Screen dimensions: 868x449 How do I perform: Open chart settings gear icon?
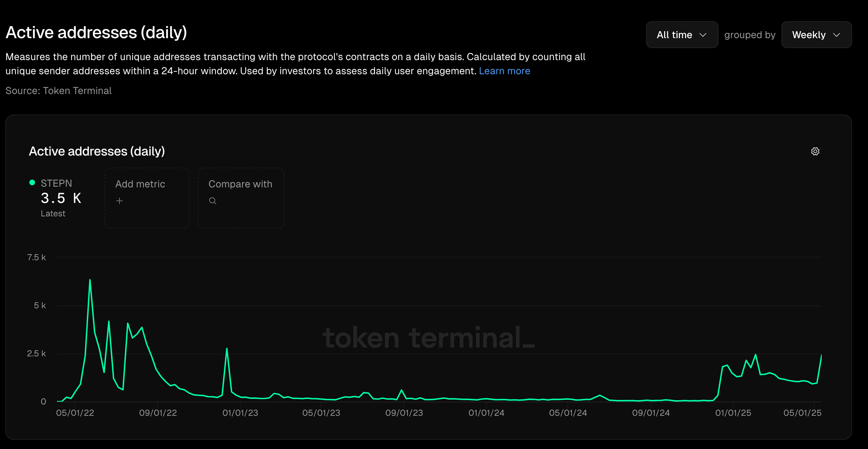(815, 151)
